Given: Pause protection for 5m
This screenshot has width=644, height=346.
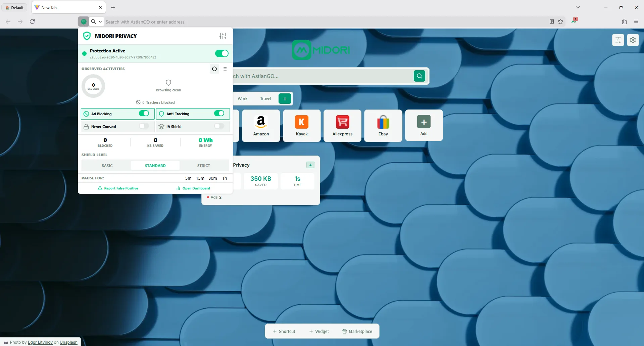Looking at the screenshot, I should click(188, 178).
